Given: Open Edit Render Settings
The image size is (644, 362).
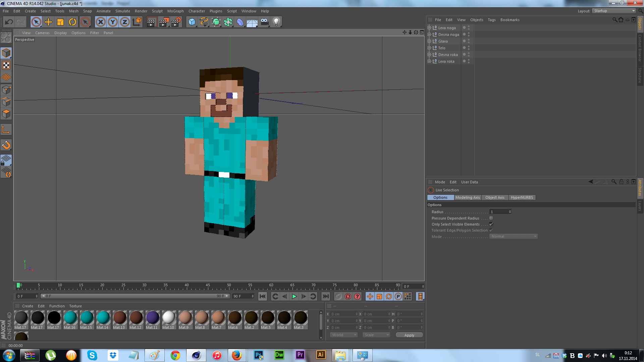Looking at the screenshot, I should pos(176,22).
